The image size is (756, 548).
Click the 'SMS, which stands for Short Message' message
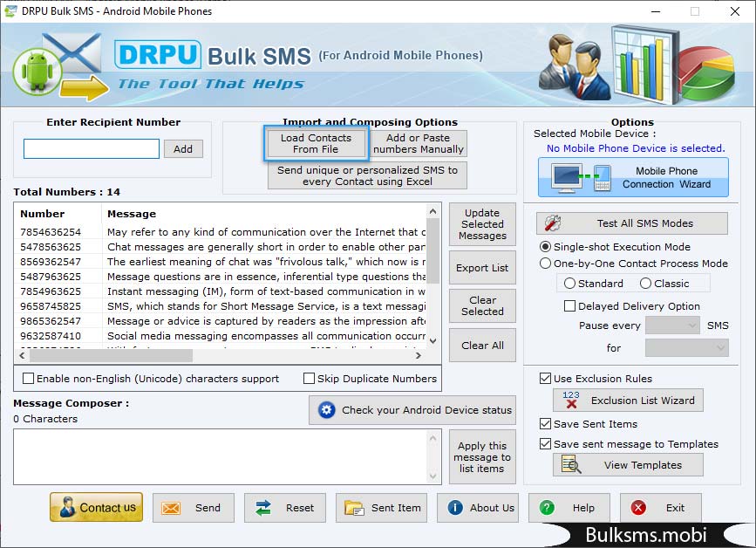[267, 306]
